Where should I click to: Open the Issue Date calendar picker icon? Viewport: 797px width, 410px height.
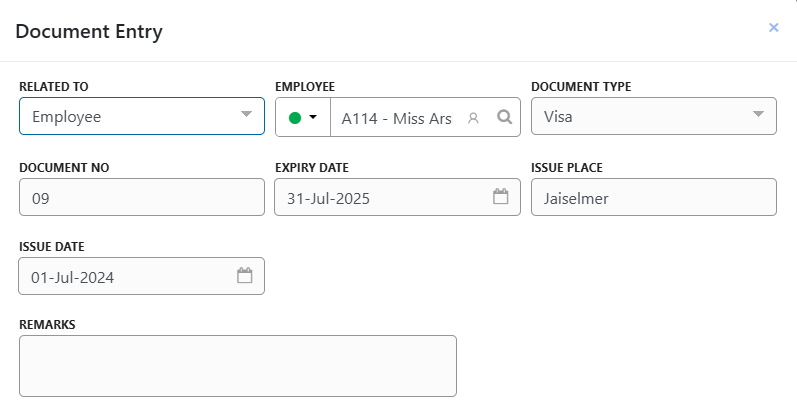pos(244,276)
